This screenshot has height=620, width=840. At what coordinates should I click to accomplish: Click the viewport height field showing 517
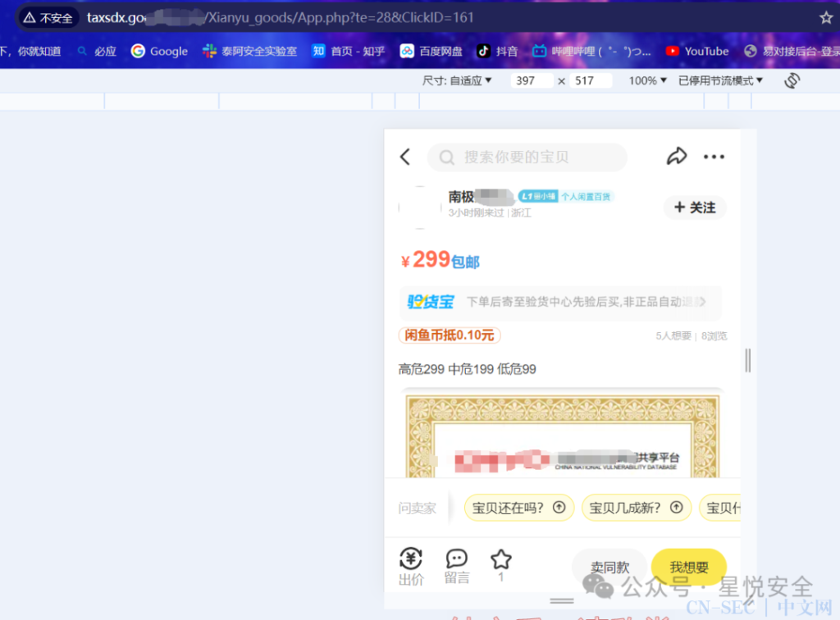click(590, 81)
